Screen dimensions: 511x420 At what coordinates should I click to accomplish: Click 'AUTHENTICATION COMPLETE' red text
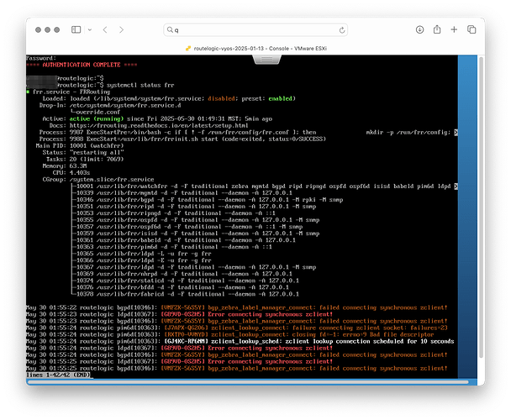pos(82,65)
